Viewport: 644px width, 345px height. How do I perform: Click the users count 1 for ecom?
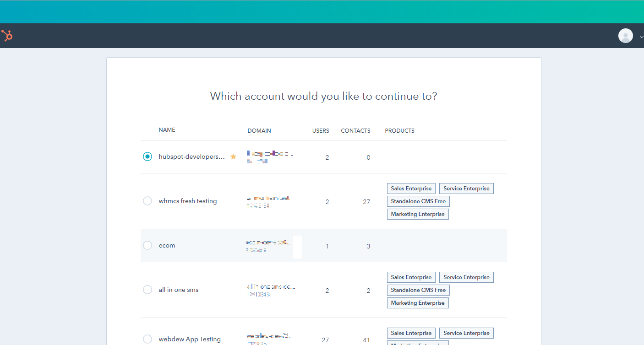tap(327, 246)
